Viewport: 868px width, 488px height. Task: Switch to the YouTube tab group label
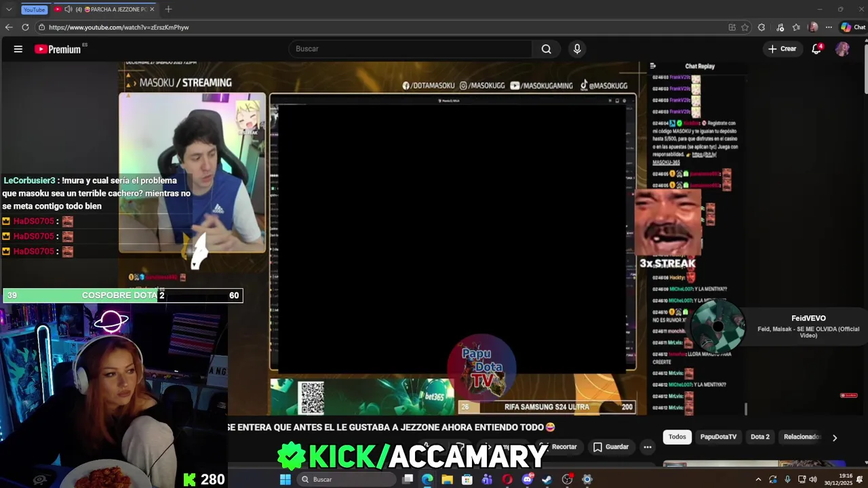(34, 9)
